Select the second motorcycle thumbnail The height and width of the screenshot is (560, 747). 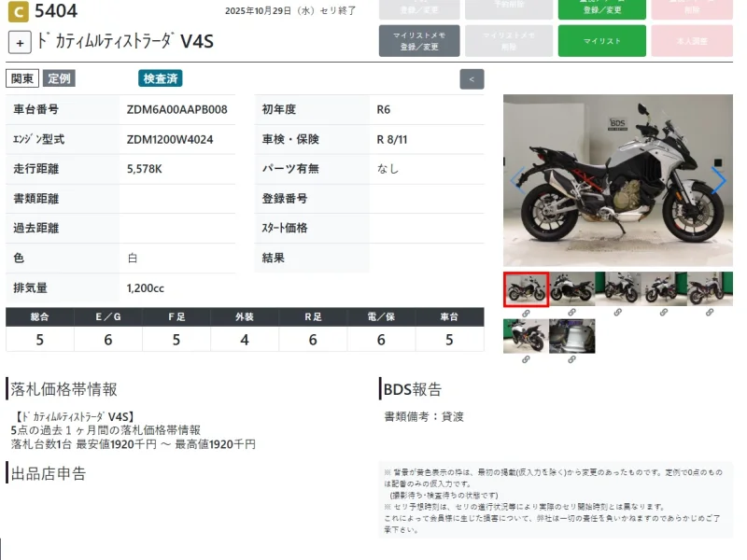point(571,288)
